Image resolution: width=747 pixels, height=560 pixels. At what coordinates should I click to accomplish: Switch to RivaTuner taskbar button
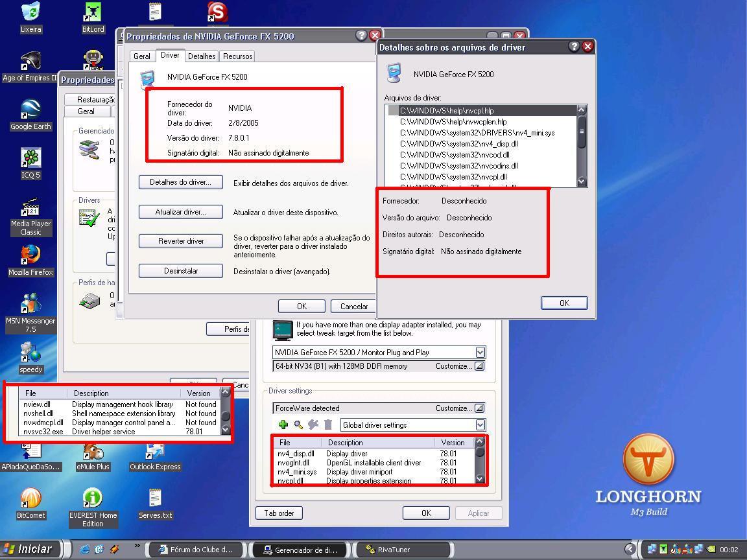403,550
